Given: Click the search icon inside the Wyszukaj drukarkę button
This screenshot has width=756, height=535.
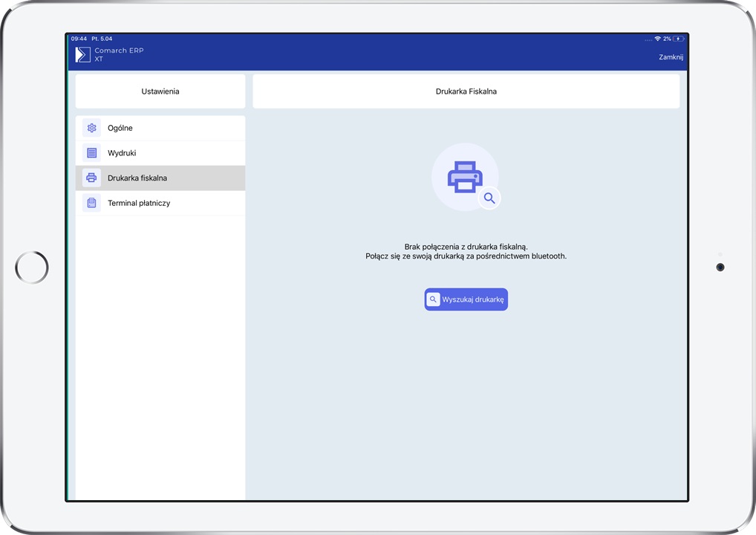Looking at the screenshot, I should click(433, 299).
